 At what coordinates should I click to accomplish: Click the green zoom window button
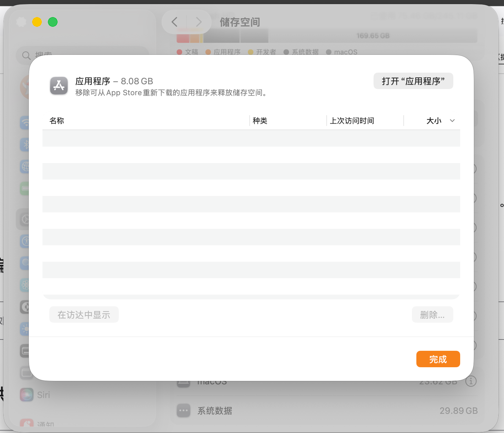53,22
